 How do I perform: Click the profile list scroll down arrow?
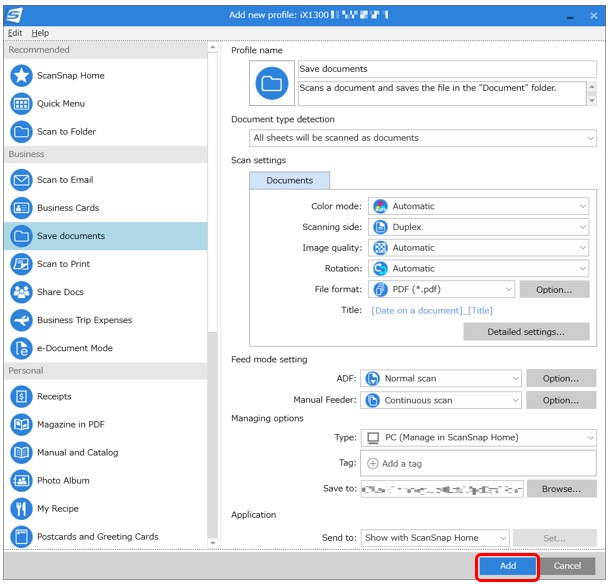(x=212, y=543)
